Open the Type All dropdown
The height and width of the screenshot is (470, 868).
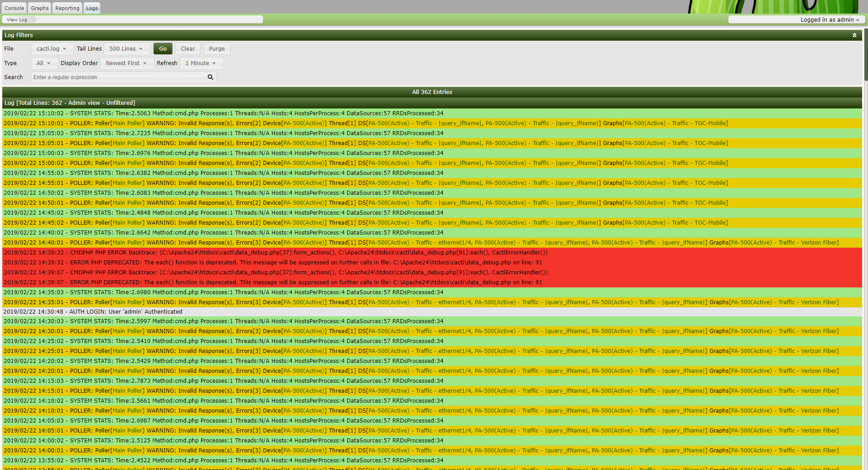point(44,63)
